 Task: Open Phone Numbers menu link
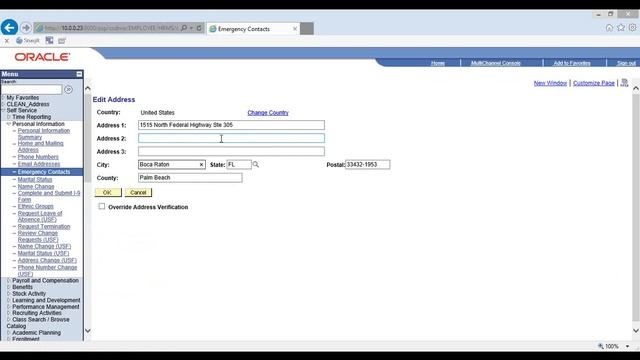point(38,157)
